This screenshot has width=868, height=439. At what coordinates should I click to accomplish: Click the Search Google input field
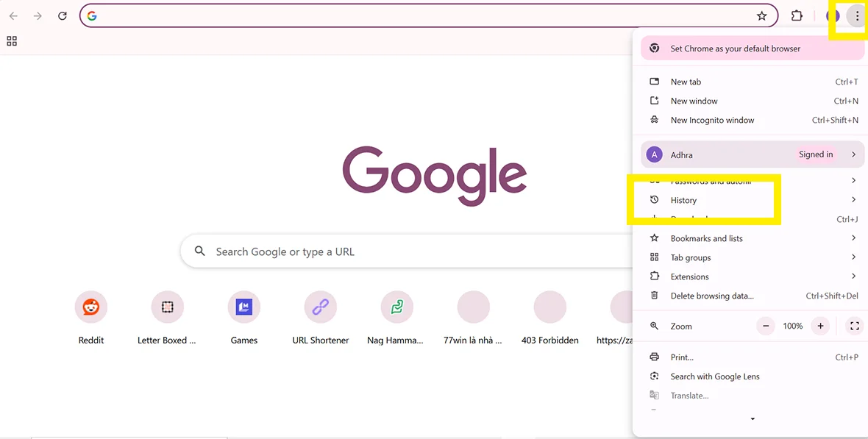point(368,251)
